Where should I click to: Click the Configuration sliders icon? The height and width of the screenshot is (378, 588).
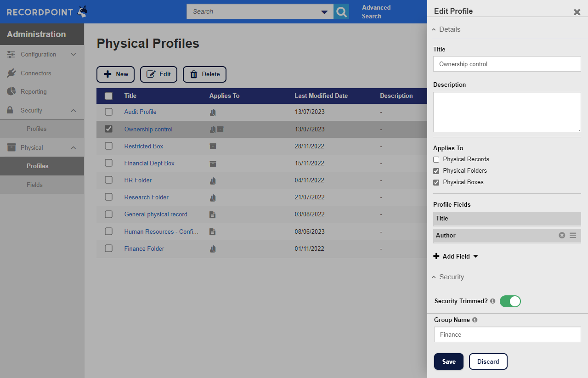(11, 54)
